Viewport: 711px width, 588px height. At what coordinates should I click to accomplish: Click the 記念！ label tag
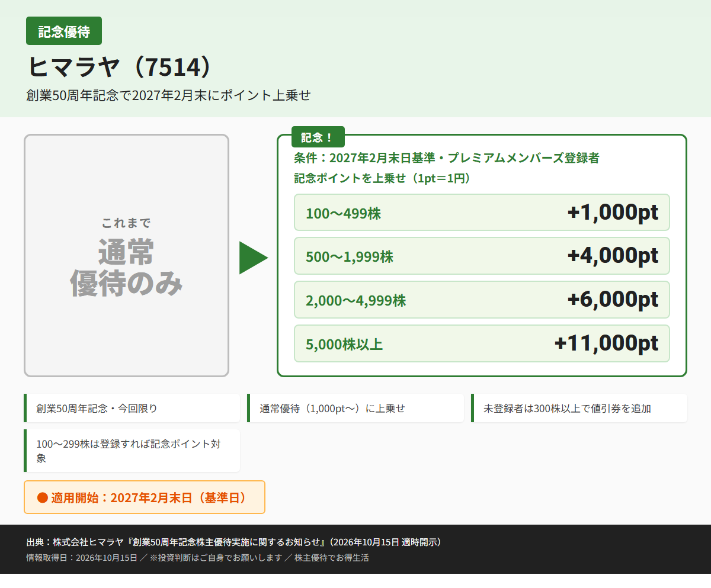[318, 137]
